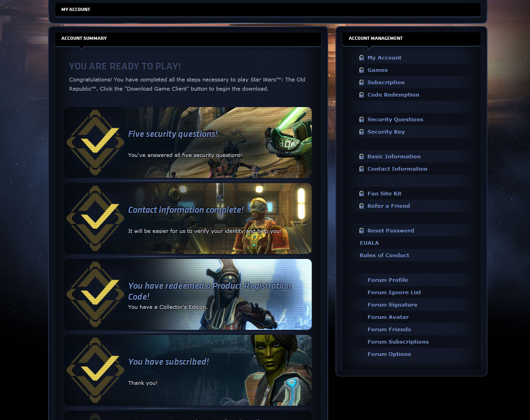The height and width of the screenshot is (420, 530).
Task: Click the gold checkmark badge for contact information
Action: pos(95,218)
